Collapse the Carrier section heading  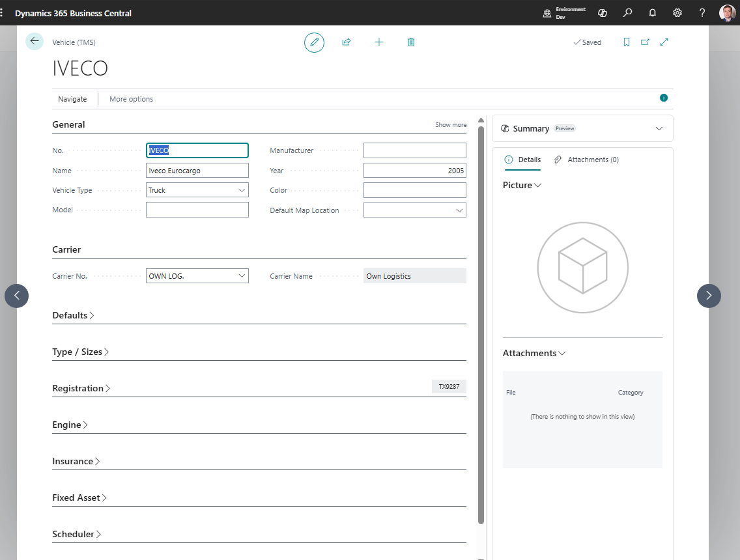click(66, 249)
